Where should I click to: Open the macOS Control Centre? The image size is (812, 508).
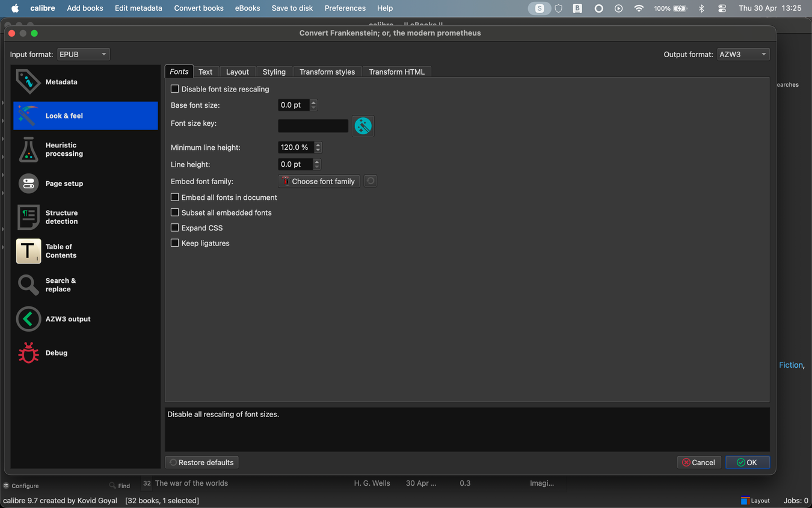pos(722,8)
